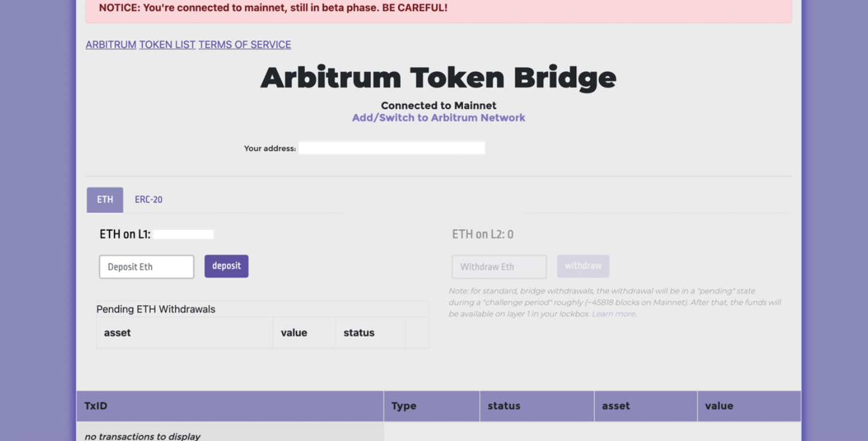Click the 'no transactions to display' row
The width and height of the screenshot is (868, 441).
[x=143, y=436]
